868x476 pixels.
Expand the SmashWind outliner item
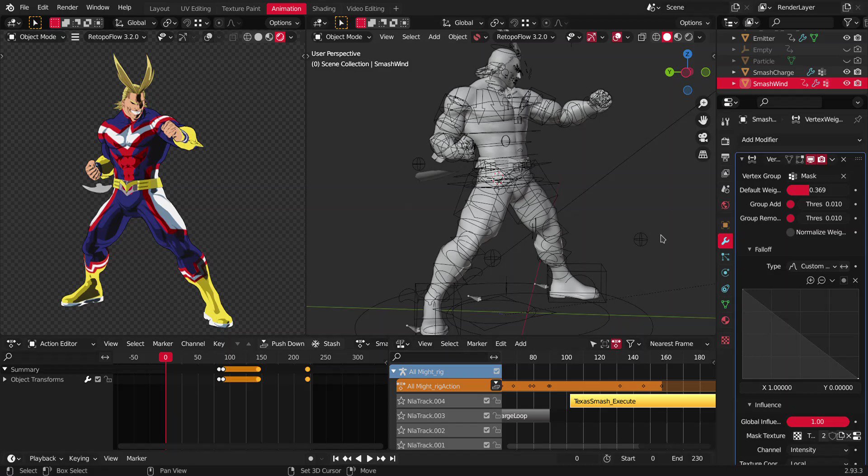click(734, 83)
